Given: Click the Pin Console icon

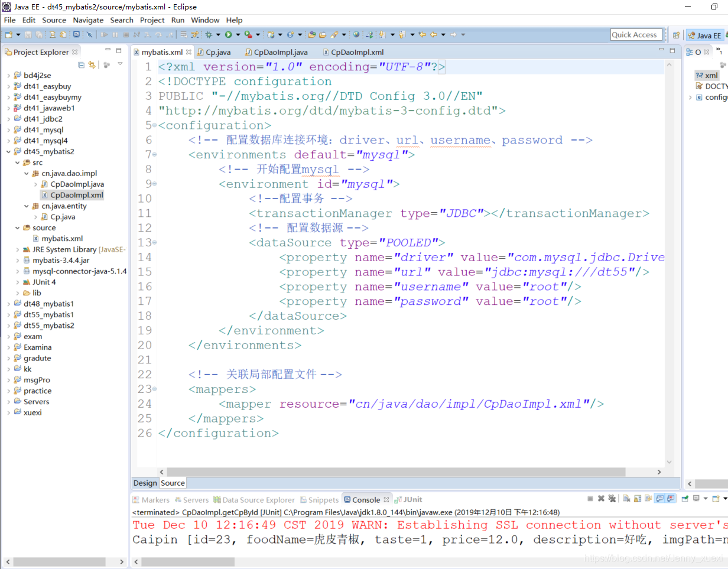Looking at the screenshot, I should 685,499.
